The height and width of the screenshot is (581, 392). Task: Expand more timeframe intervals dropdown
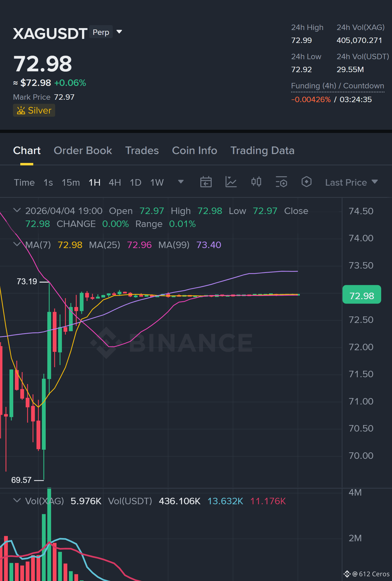tap(181, 182)
